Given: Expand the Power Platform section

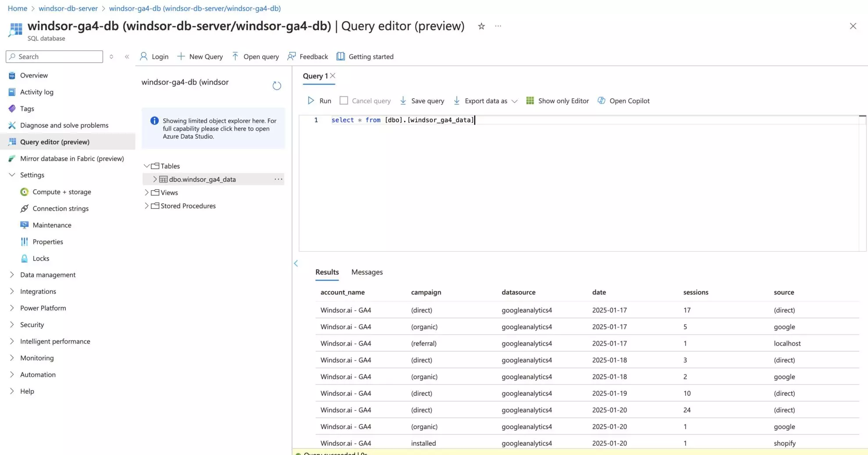Looking at the screenshot, I should click(x=12, y=308).
